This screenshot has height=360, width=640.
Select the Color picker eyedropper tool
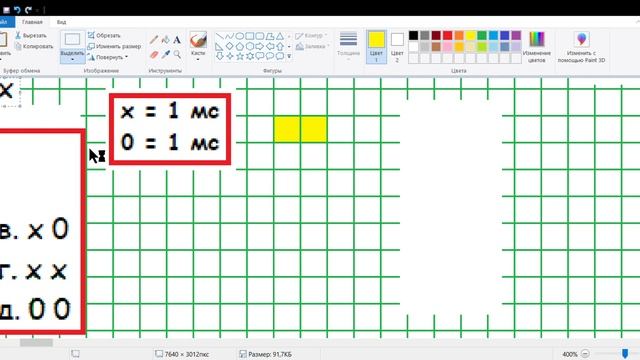point(165,54)
